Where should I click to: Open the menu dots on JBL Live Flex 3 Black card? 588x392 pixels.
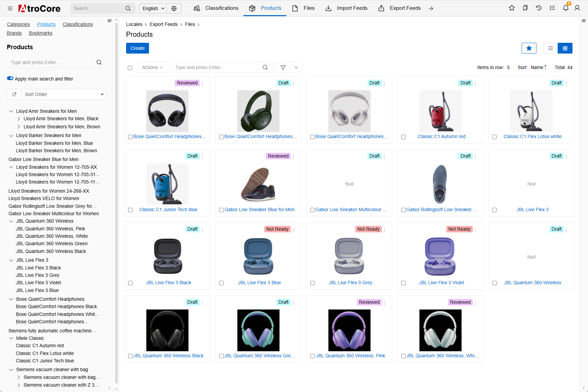202,230
